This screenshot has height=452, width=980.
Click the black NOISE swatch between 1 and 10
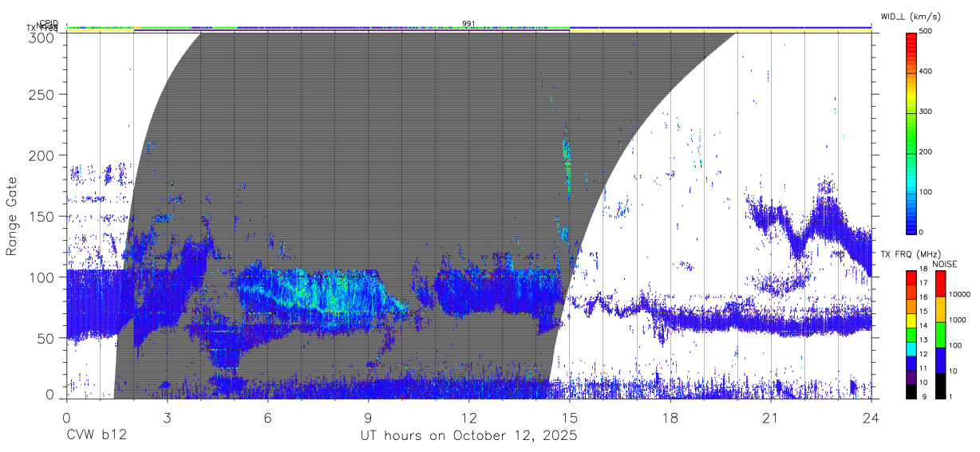(x=940, y=386)
